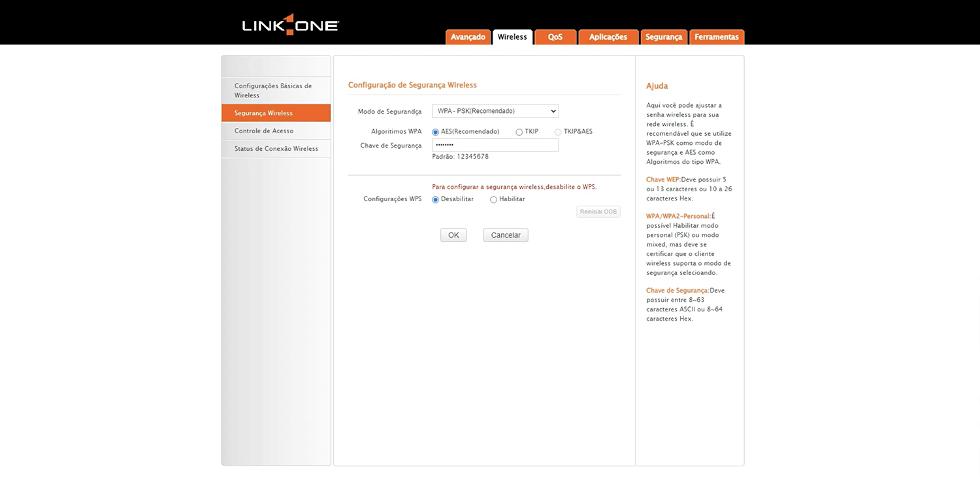Open the QoS tab
Image resolution: width=980 pixels, height=478 pixels.
click(555, 37)
